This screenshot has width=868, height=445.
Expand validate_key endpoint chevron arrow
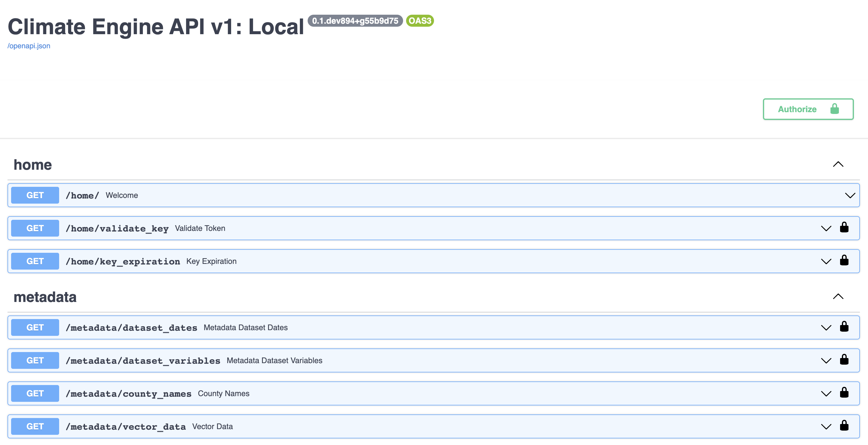[826, 228]
